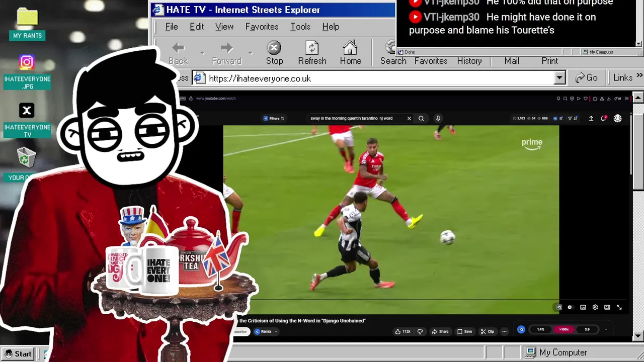Clip the YouTube video
The width and height of the screenshot is (644, 362).
coord(488,331)
